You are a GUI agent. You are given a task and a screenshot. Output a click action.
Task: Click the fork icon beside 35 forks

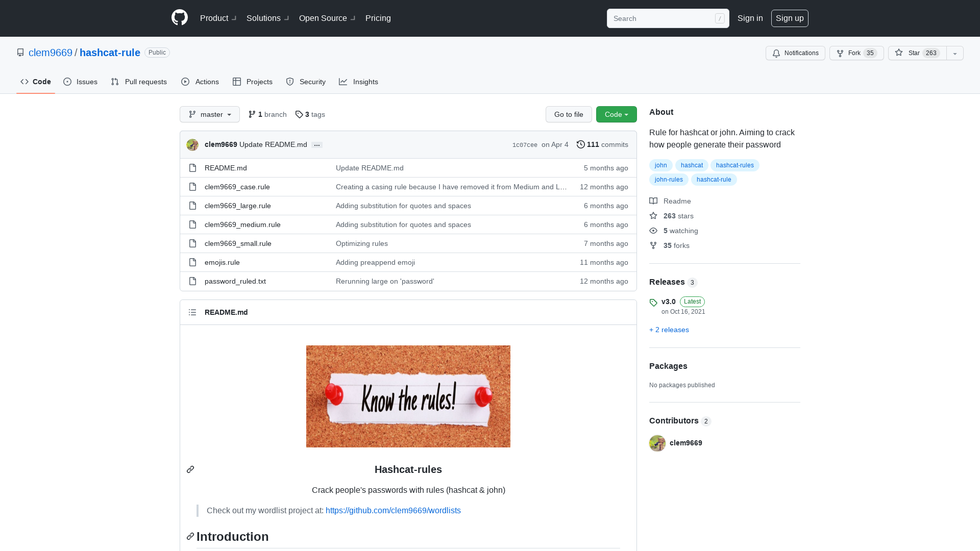point(653,245)
